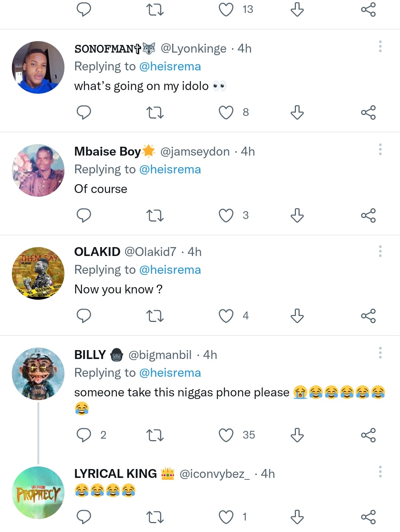Open OLAKID's profile picture
Image resolution: width=400 pixels, height=532 pixels.
[38, 273]
